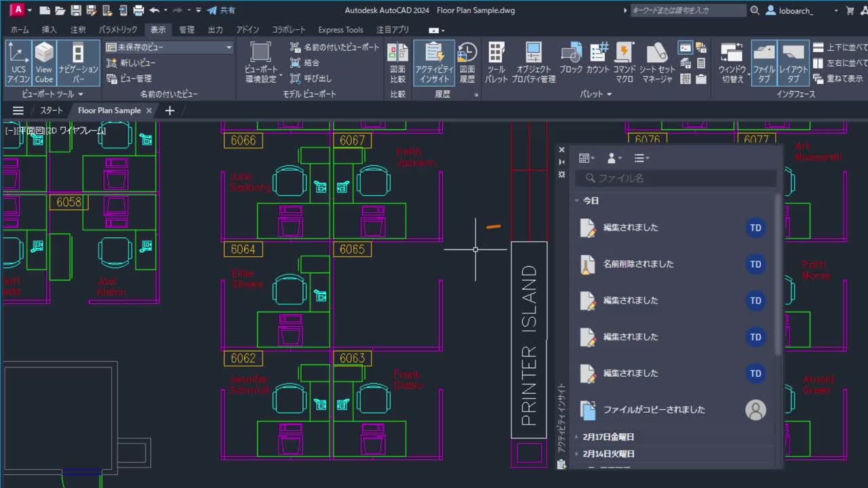Switch to the 挿入 ribbon tab
The image size is (868, 488).
(50, 30)
